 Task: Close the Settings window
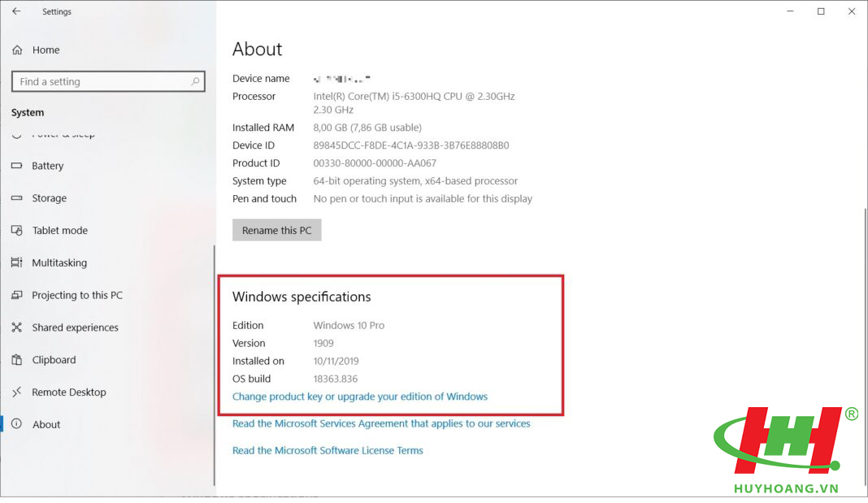(x=852, y=11)
